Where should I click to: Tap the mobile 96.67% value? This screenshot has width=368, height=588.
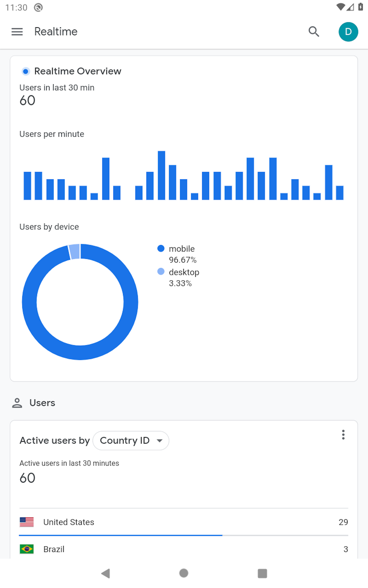tap(183, 260)
